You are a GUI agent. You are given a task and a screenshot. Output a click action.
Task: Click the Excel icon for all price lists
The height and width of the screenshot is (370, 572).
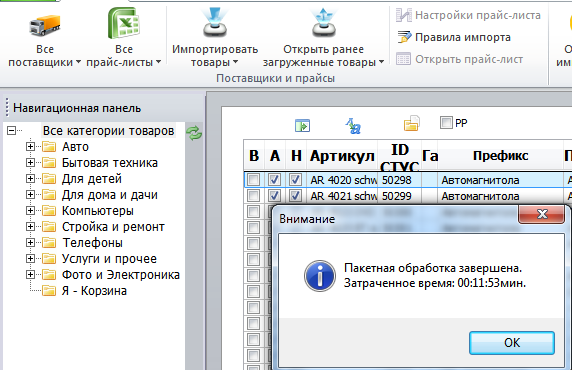[x=124, y=23]
